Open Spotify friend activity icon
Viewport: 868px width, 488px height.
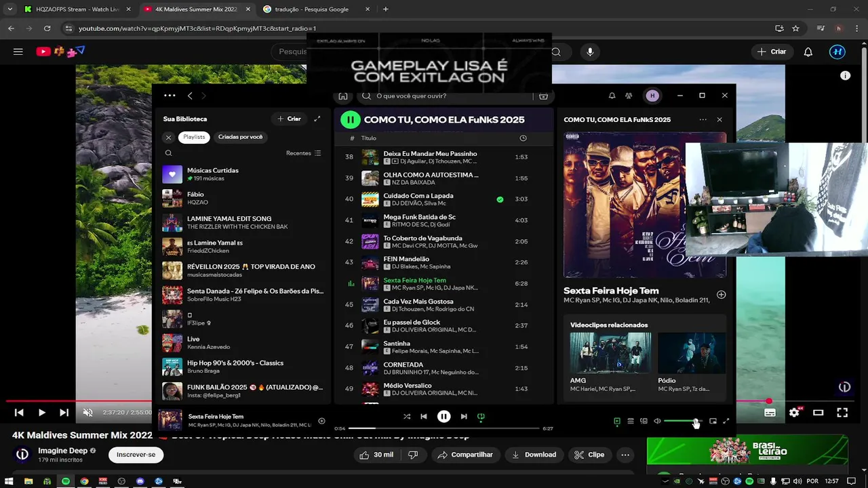coord(629,96)
